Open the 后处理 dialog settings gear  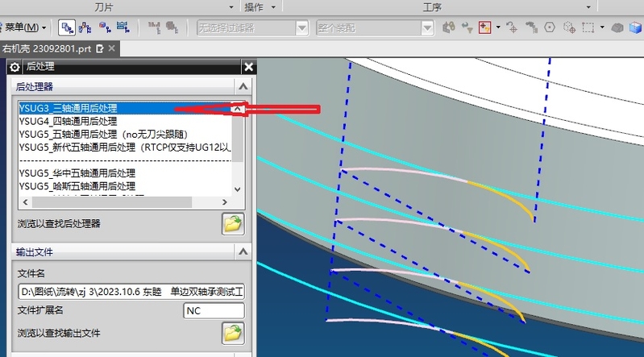pos(15,67)
